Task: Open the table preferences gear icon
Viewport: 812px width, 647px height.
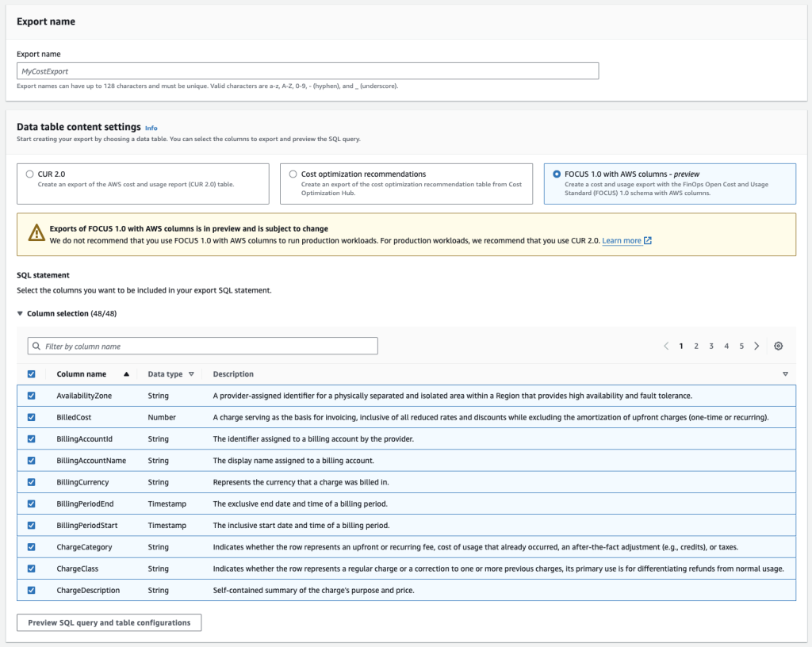Action: (778, 346)
